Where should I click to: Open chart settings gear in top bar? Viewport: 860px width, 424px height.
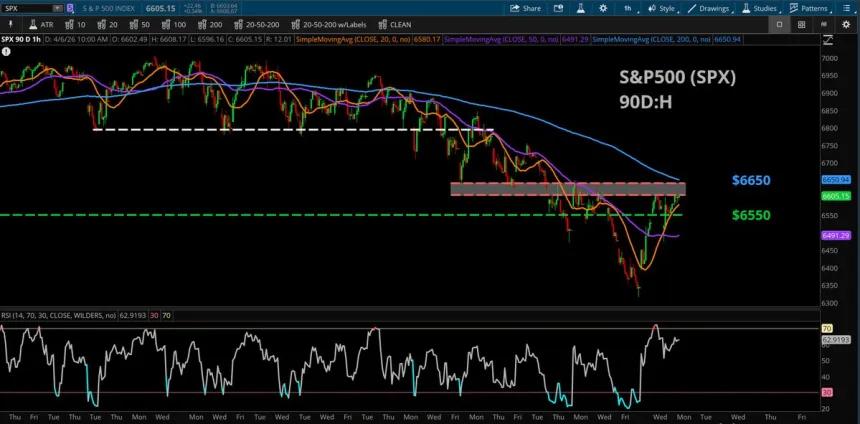tap(603, 8)
